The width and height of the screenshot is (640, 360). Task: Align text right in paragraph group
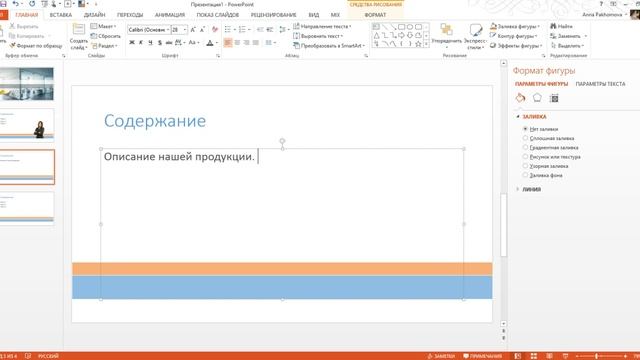tap(247, 42)
